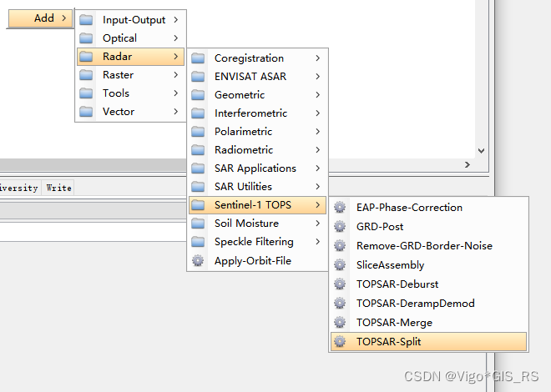This screenshot has height=392, width=551.
Task: Click the Radiometric folder icon
Action: pos(198,150)
